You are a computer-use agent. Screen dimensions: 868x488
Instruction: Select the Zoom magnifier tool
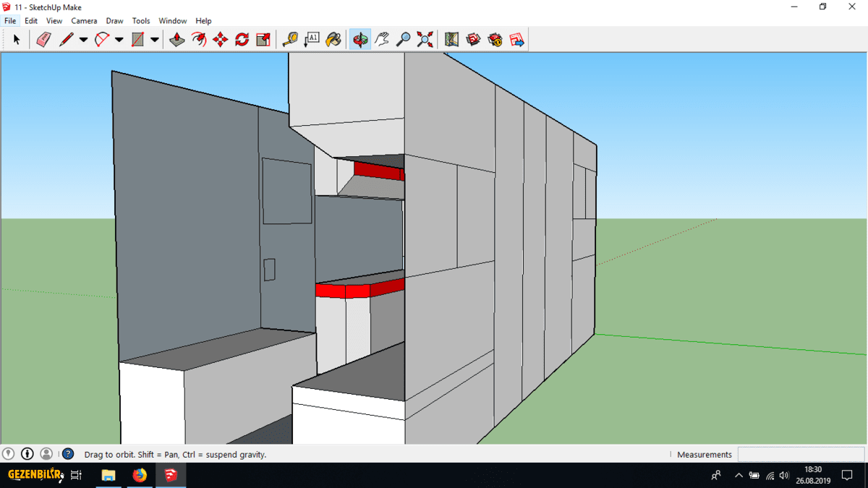coord(404,40)
